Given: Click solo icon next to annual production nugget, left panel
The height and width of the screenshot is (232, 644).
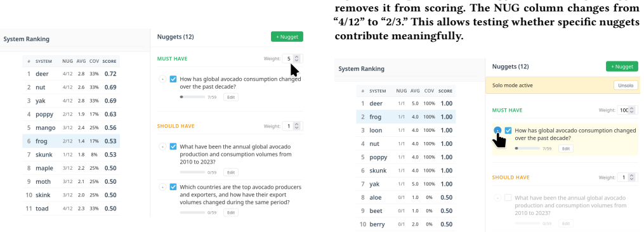Looking at the screenshot, I should pyautogui.click(x=162, y=146).
